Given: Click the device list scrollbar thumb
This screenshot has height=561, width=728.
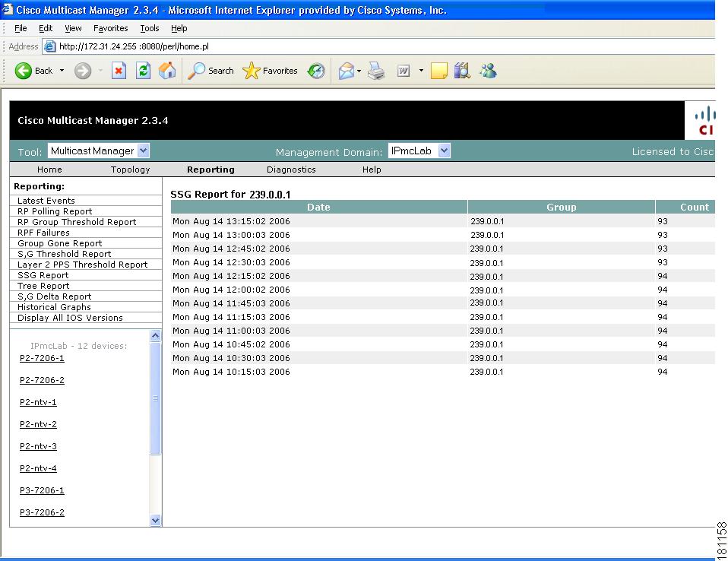Looking at the screenshot, I should click(156, 398).
